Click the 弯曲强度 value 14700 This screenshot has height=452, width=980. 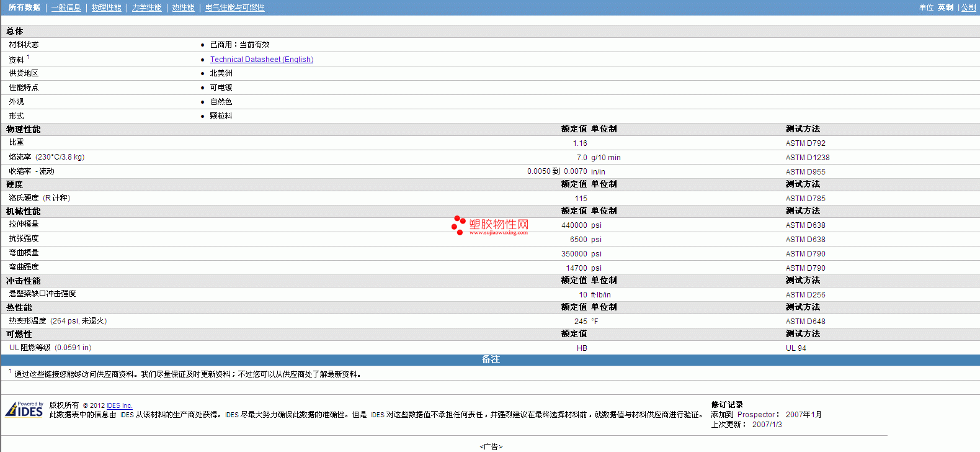pyautogui.click(x=577, y=268)
